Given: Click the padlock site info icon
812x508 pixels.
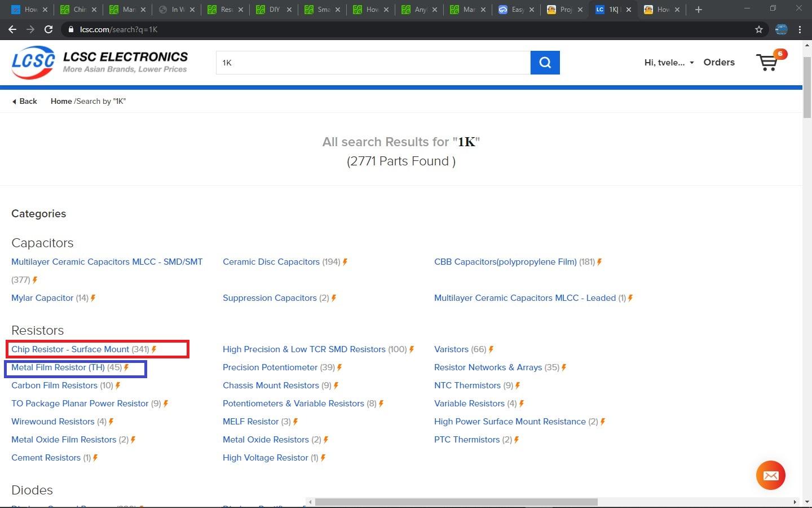Looking at the screenshot, I should pos(70,29).
